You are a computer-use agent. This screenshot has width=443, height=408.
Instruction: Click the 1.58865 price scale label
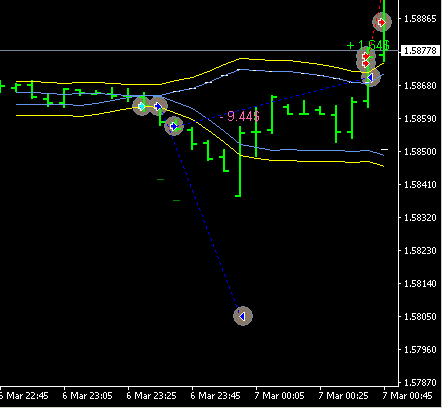420,19
